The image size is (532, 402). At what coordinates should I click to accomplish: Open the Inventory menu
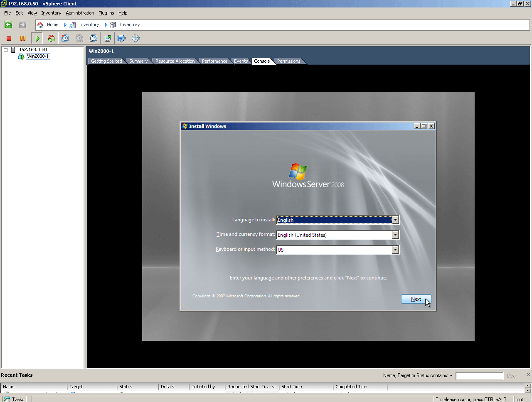(x=51, y=13)
